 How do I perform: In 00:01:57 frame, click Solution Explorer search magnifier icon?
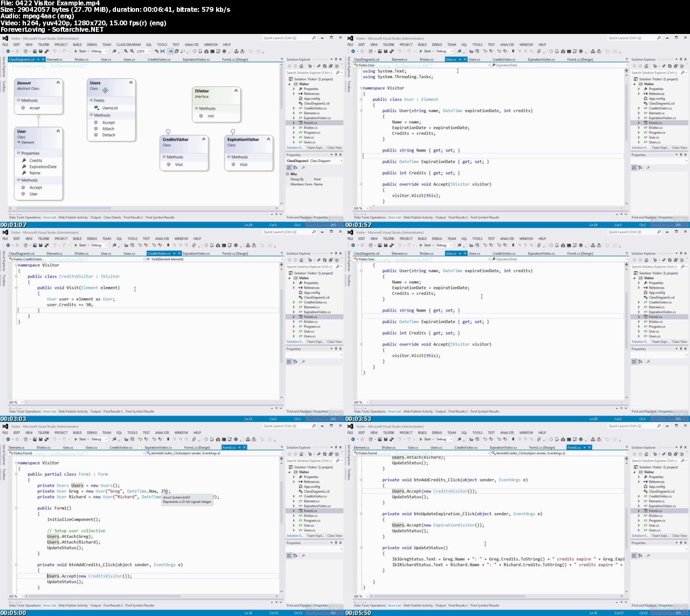pyautogui.click(x=682, y=72)
